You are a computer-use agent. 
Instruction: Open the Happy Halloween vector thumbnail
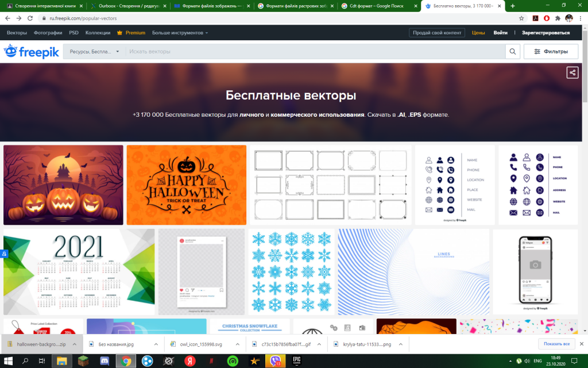point(185,185)
